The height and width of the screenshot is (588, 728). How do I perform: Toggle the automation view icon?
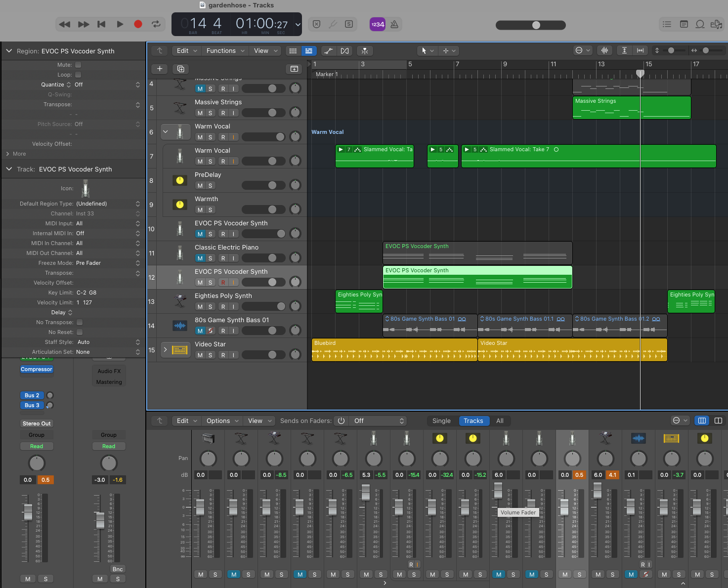(x=328, y=51)
